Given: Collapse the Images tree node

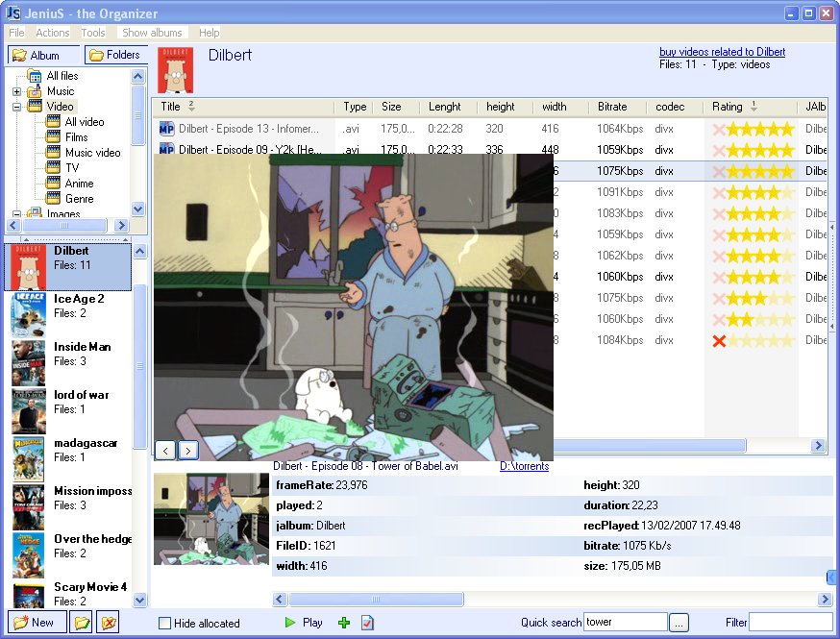Looking at the screenshot, I should (16, 213).
